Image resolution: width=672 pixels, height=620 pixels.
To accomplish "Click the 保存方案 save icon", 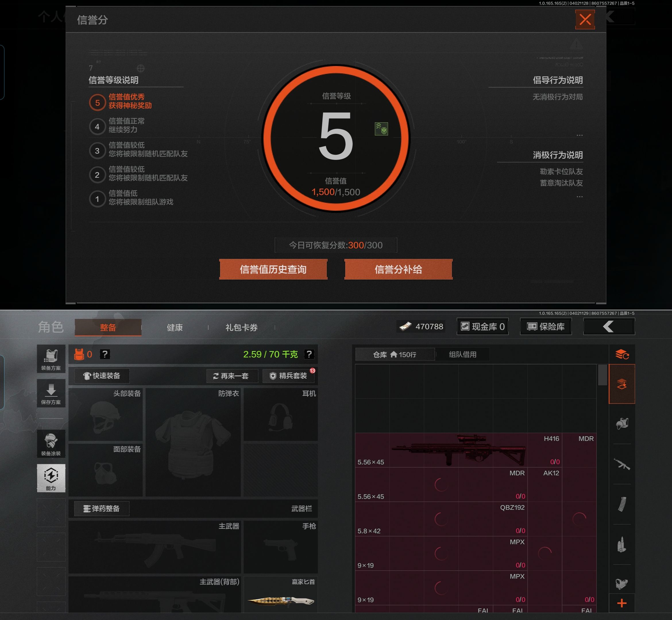I will 51,394.
